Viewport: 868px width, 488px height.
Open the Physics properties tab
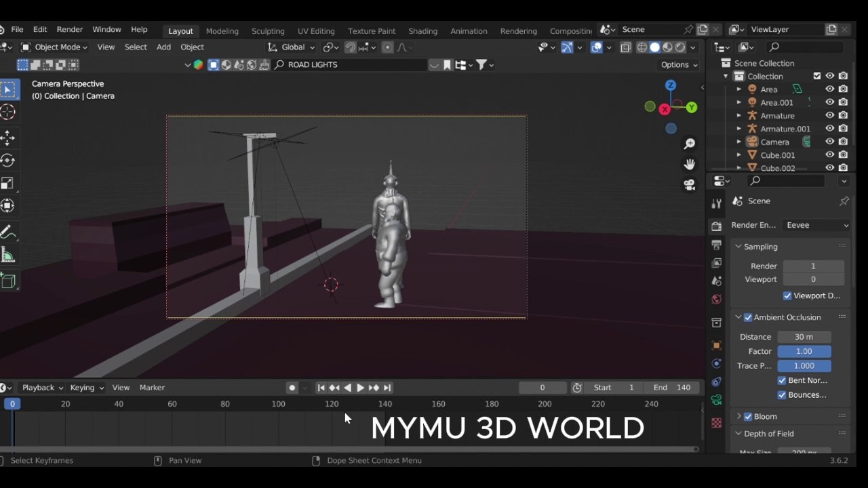pyautogui.click(x=717, y=363)
